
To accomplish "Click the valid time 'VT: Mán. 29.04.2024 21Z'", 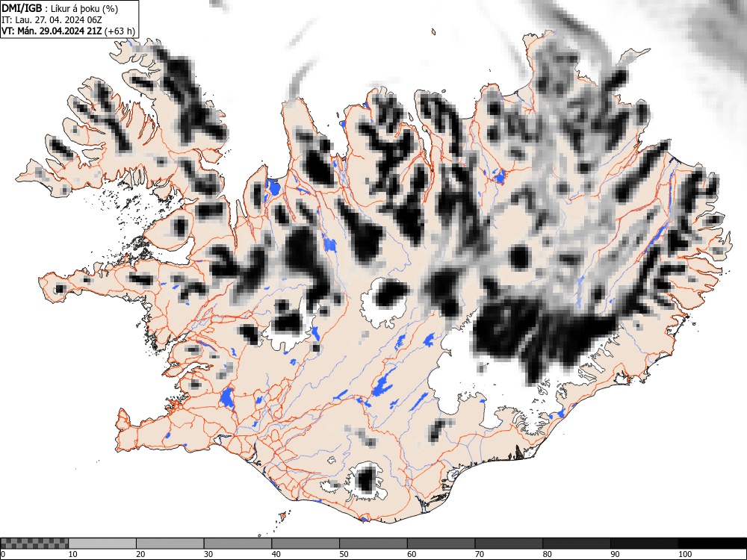I will pyautogui.click(x=52, y=31).
